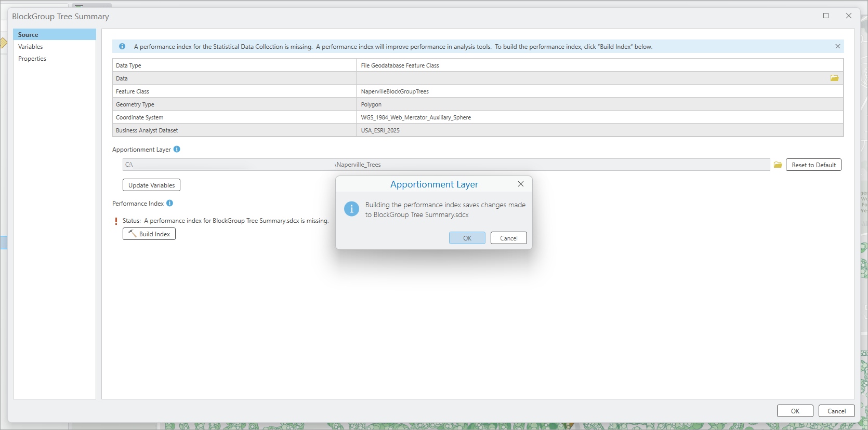Screen dimensions: 868x430
Task: Click the 'Feature Class' row label
Action: [133, 91]
